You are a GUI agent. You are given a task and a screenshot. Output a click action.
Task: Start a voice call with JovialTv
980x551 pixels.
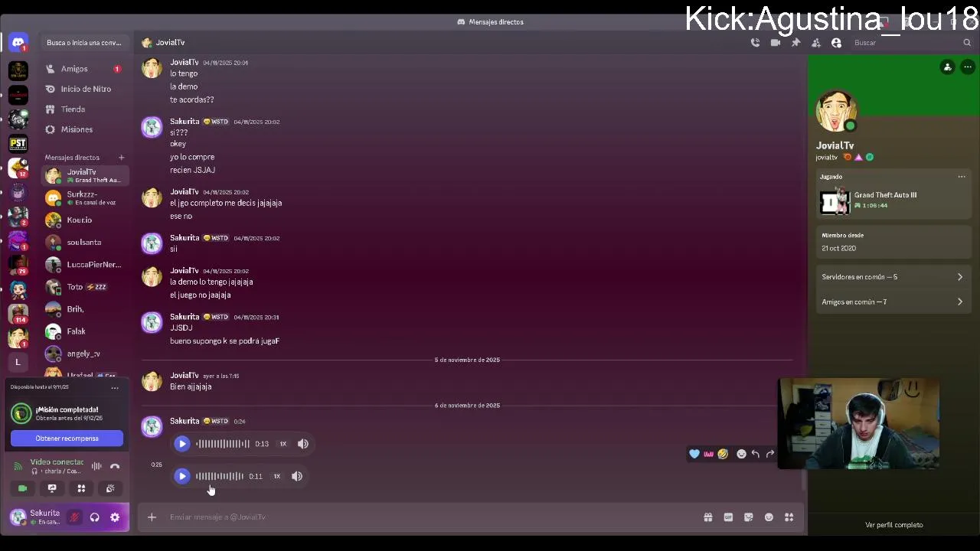click(755, 43)
